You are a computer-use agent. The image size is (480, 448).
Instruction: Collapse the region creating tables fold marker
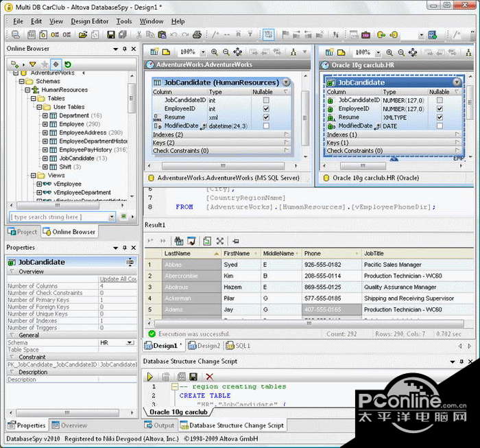pyautogui.click(x=174, y=386)
